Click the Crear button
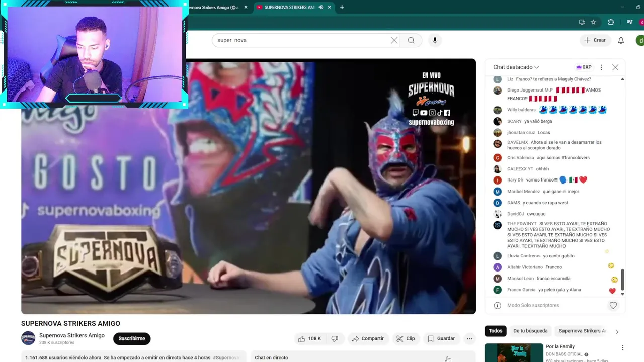This screenshot has height=362, width=644. coord(595,40)
